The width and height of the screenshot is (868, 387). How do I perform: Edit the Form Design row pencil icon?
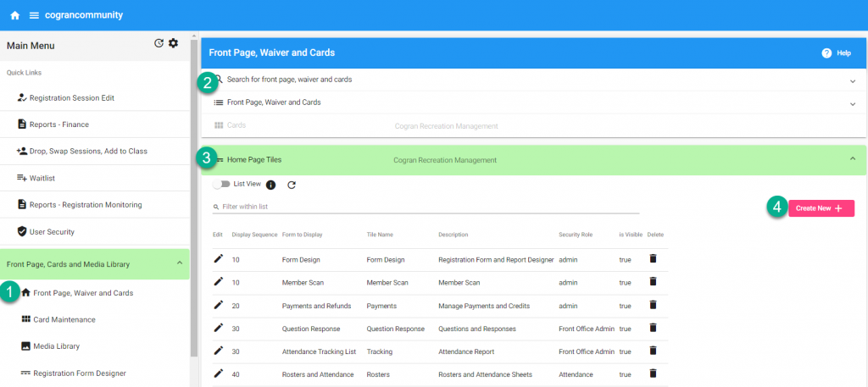coord(218,259)
